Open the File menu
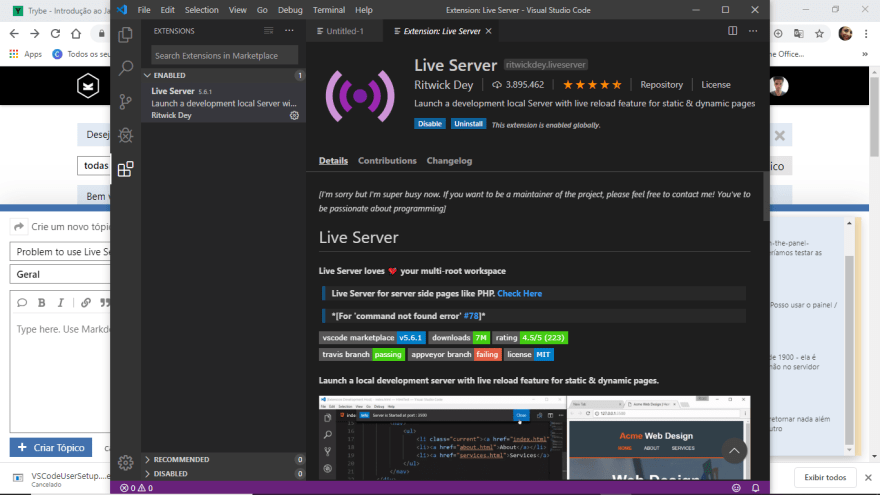This screenshot has width=880, height=495. (144, 10)
